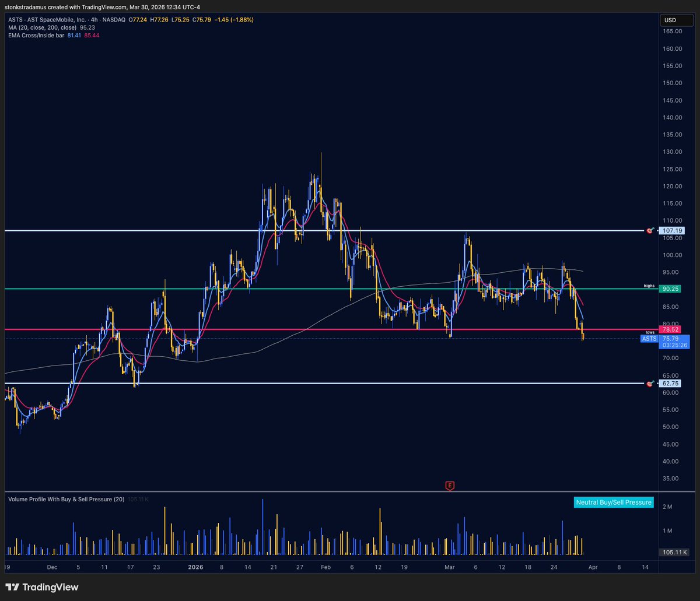700x601 pixels.
Task: Click 150.00 on the price axis
Action: click(673, 83)
